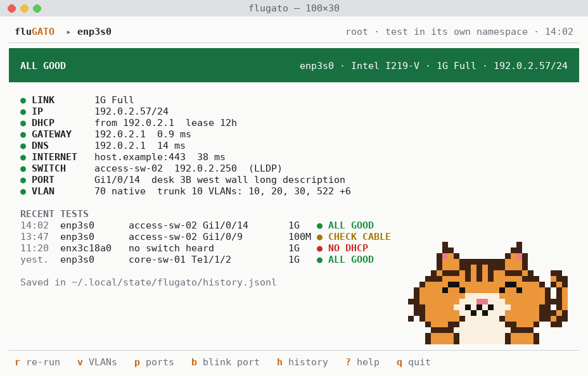Click the 'flugato — 100×30' window title

tap(294, 8)
